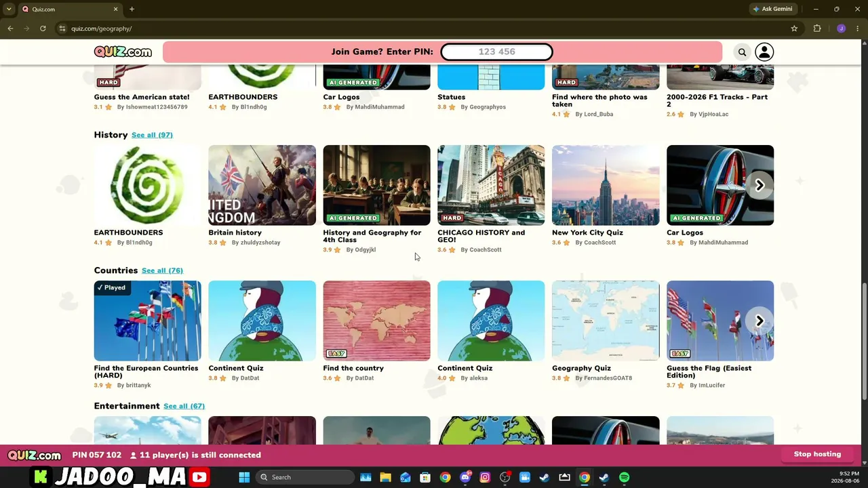Open the CHICAGO HISTORY and GEO! thumbnail
This screenshot has width=868, height=488.
point(491,185)
